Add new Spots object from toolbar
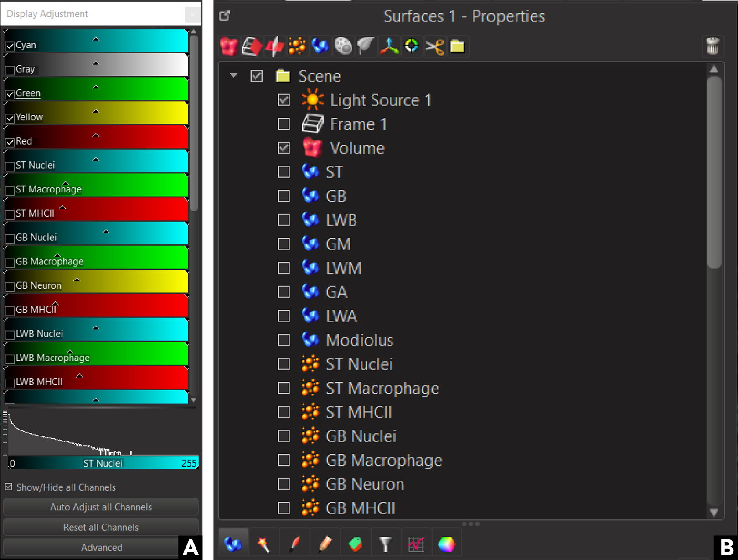The width and height of the screenshot is (738, 560). pyautogui.click(x=297, y=47)
